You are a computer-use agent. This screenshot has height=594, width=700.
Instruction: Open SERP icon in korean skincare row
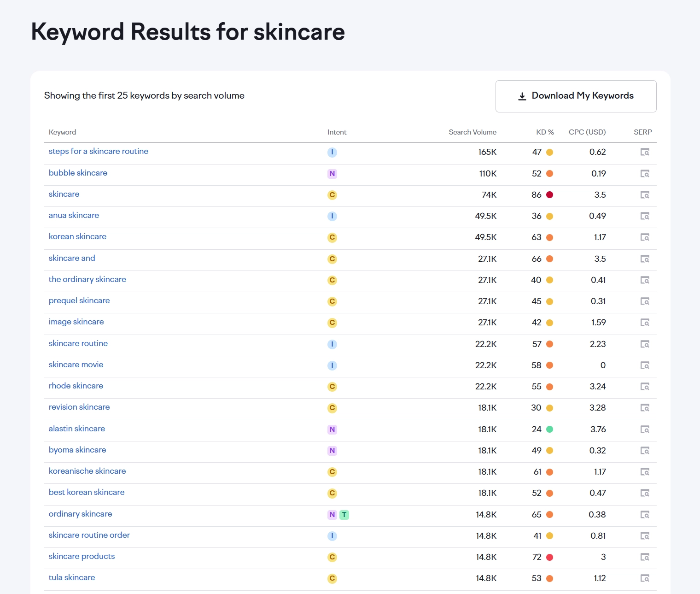click(x=645, y=237)
